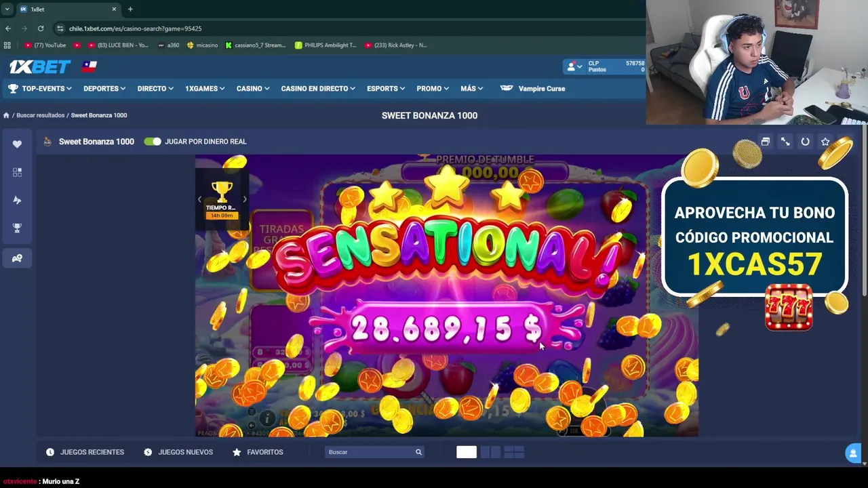Click the megaphone promotions sidebar icon
Viewport: 868px width, 488px height.
tap(17, 200)
